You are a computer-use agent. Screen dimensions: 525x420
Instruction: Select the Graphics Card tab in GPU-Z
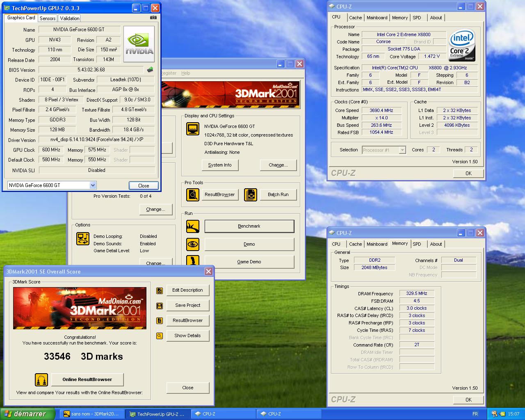[x=21, y=18]
